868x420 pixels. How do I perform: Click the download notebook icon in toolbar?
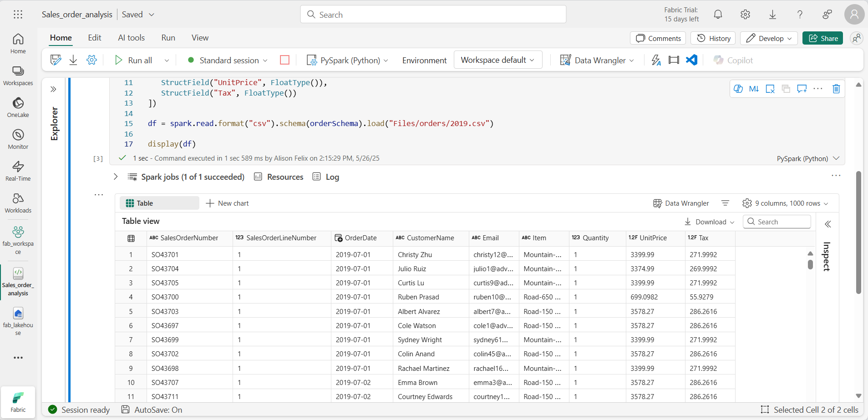click(x=73, y=60)
